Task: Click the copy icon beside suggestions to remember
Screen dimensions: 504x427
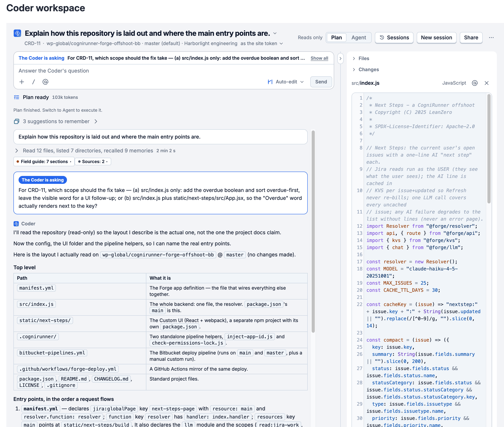Action: tap(16, 121)
